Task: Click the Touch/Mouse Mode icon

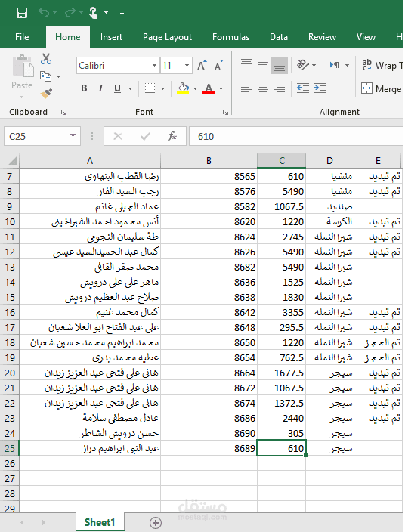Action: [x=93, y=13]
